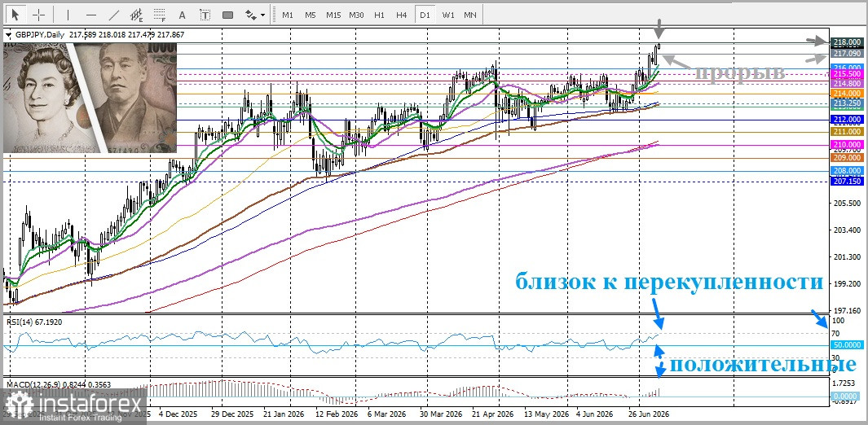Switch to M30 timeframe
The width and height of the screenshot is (868, 425).
tap(356, 15)
